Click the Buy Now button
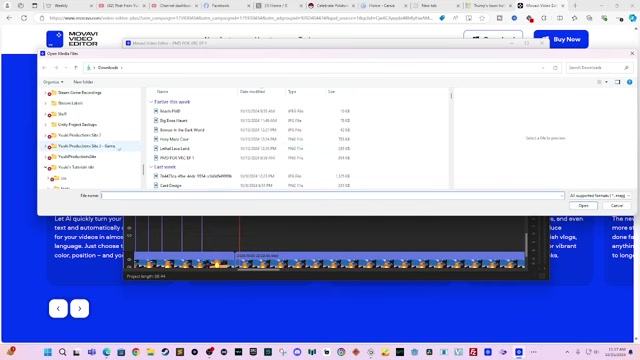Viewport: 640px width, 360px height. [561, 40]
